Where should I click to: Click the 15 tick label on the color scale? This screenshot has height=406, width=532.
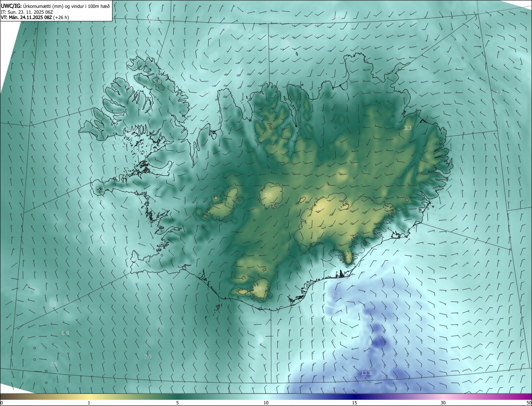click(x=355, y=403)
